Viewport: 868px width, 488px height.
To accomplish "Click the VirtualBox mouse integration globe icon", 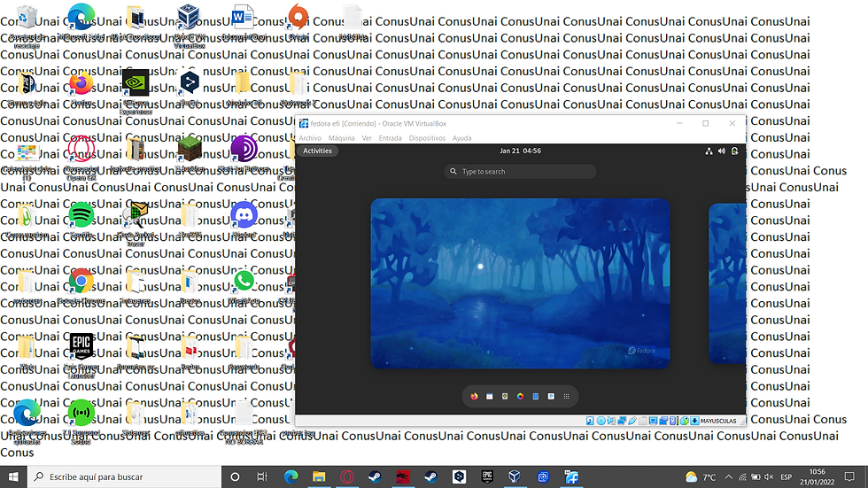I will pyautogui.click(x=684, y=421).
